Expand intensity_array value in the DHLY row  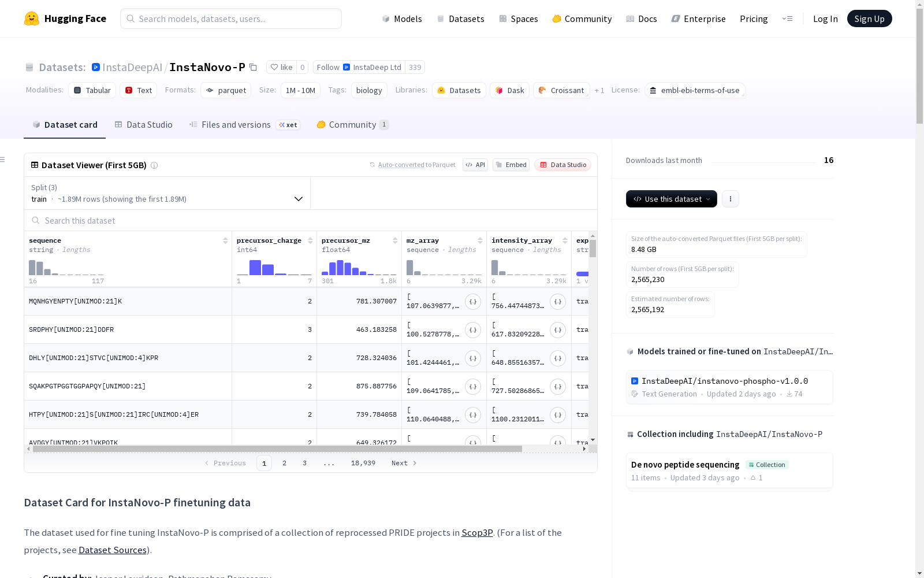[558, 358]
